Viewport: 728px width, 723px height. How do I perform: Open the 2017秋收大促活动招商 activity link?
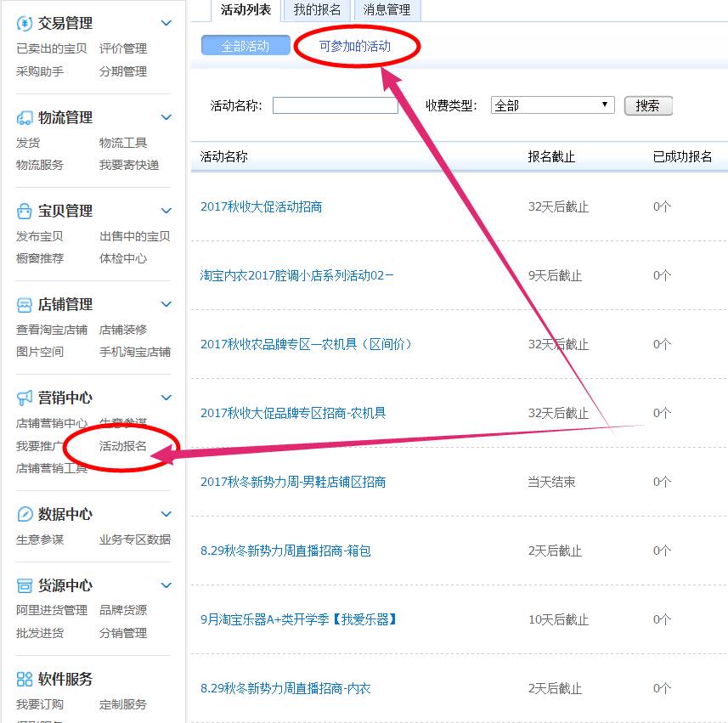pos(260,206)
